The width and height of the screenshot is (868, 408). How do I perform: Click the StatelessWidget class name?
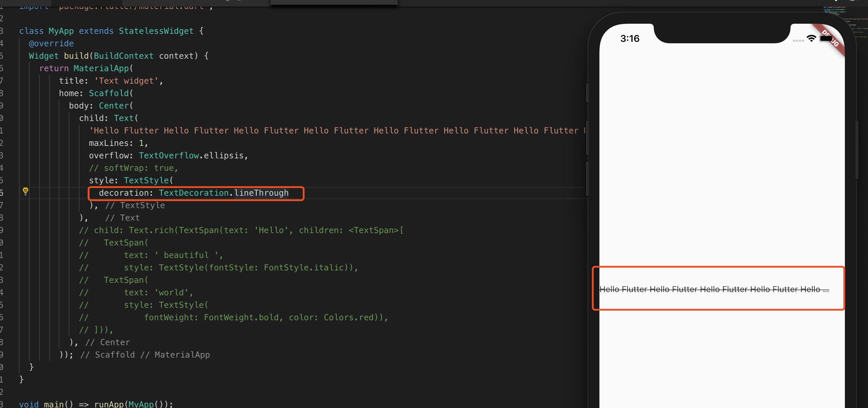tap(156, 31)
